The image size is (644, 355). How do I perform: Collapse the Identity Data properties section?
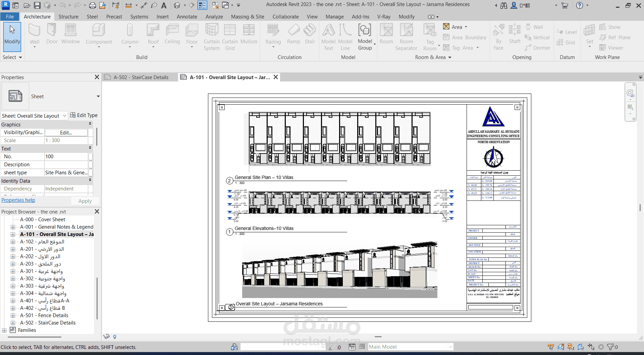pos(90,181)
